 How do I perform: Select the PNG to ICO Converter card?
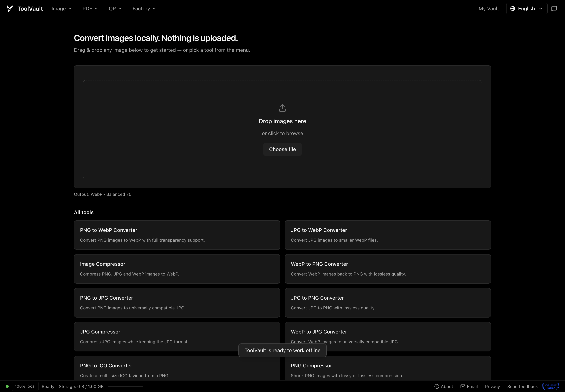(x=177, y=368)
